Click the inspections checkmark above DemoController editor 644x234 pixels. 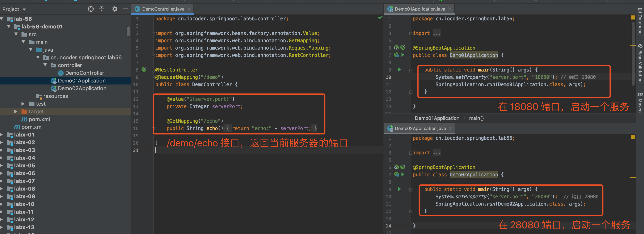click(381, 17)
